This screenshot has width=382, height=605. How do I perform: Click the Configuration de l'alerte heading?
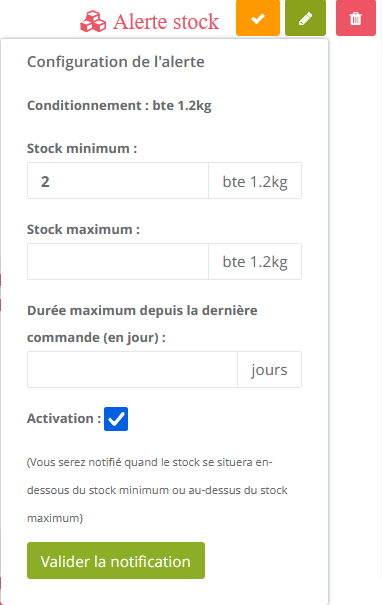(116, 62)
